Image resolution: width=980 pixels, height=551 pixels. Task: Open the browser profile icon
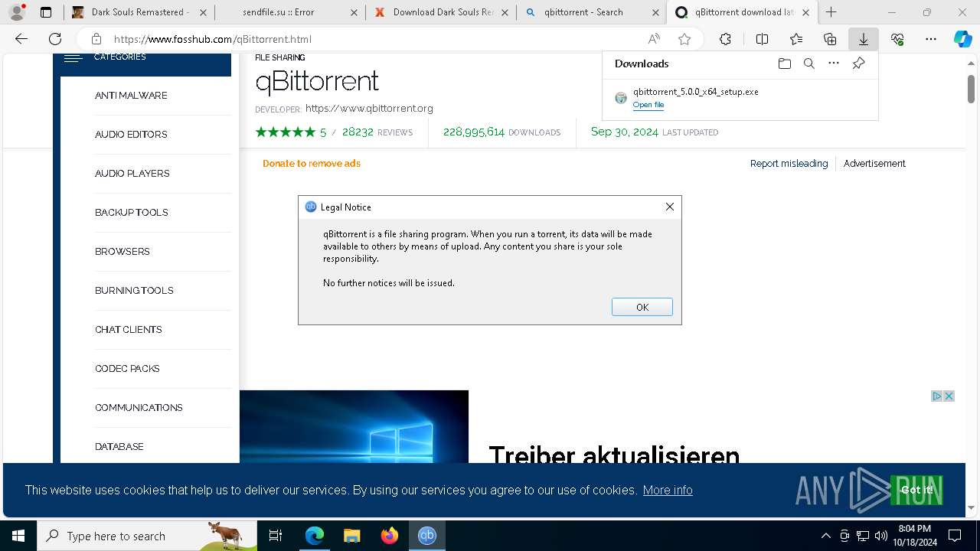coord(17,12)
